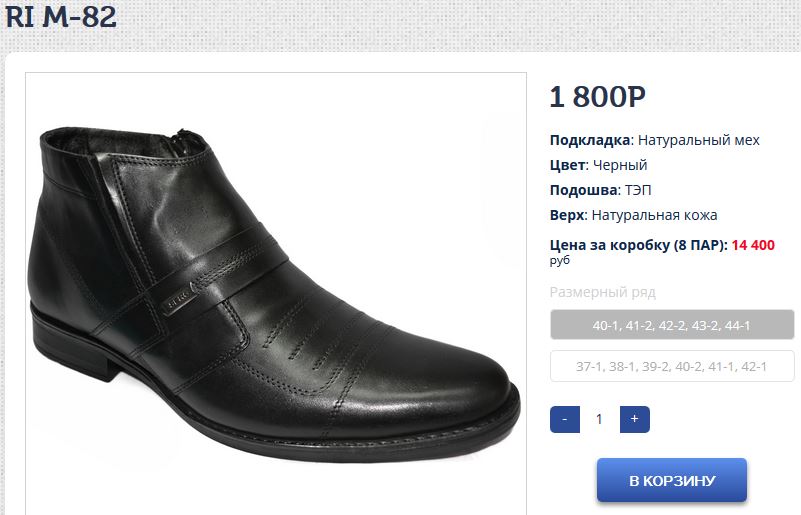Click the Цвет: Черный color line
Image resolution: width=801 pixels, height=515 pixels.
pyautogui.click(x=599, y=165)
